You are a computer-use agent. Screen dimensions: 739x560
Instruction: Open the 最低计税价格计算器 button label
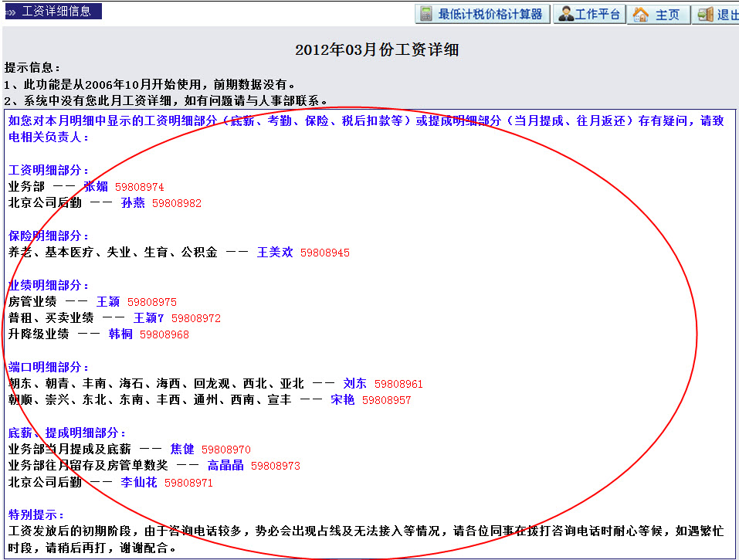point(490,15)
